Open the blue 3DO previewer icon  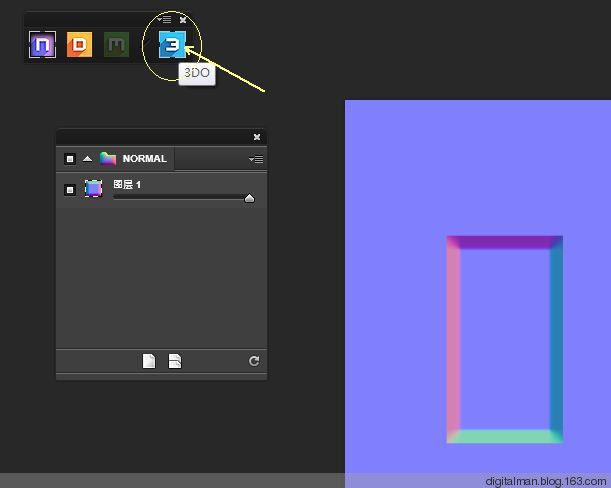(172, 44)
